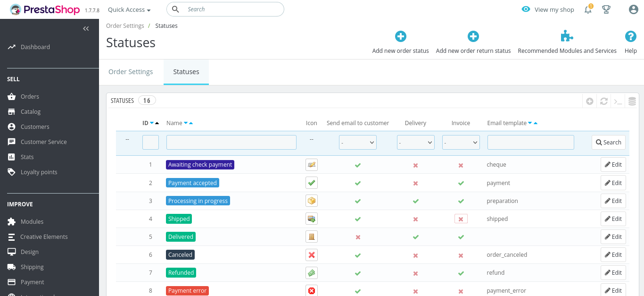This screenshot has width=644, height=296.
Task: Open Modules in sidebar
Action: [32, 221]
